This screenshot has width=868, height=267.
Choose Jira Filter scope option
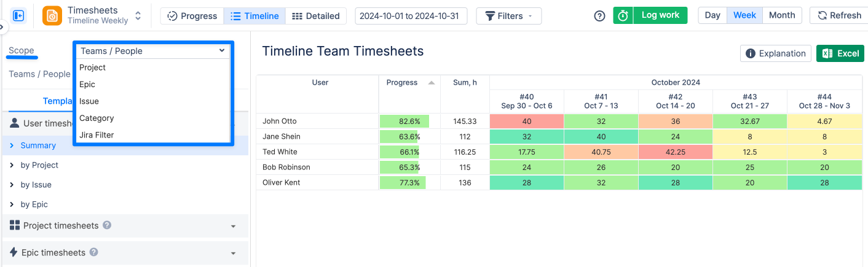click(x=97, y=135)
